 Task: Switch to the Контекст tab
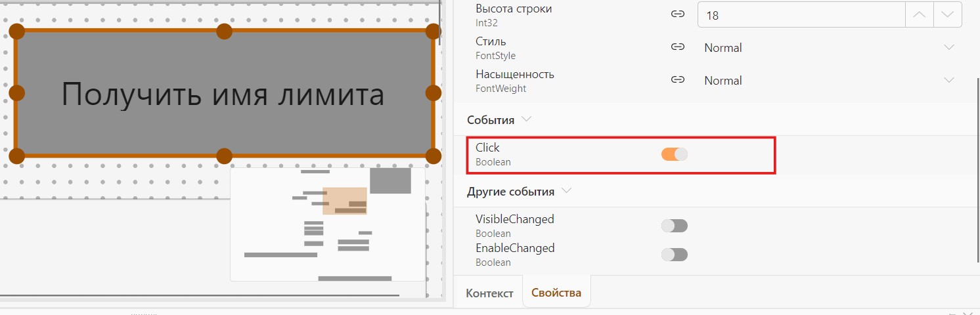[x=489, y=293]
